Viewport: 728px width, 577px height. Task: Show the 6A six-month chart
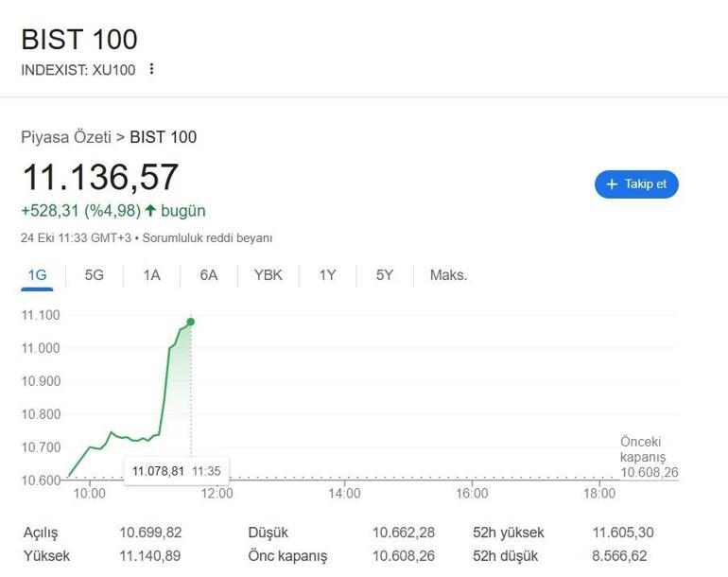(x=209, y=275)
